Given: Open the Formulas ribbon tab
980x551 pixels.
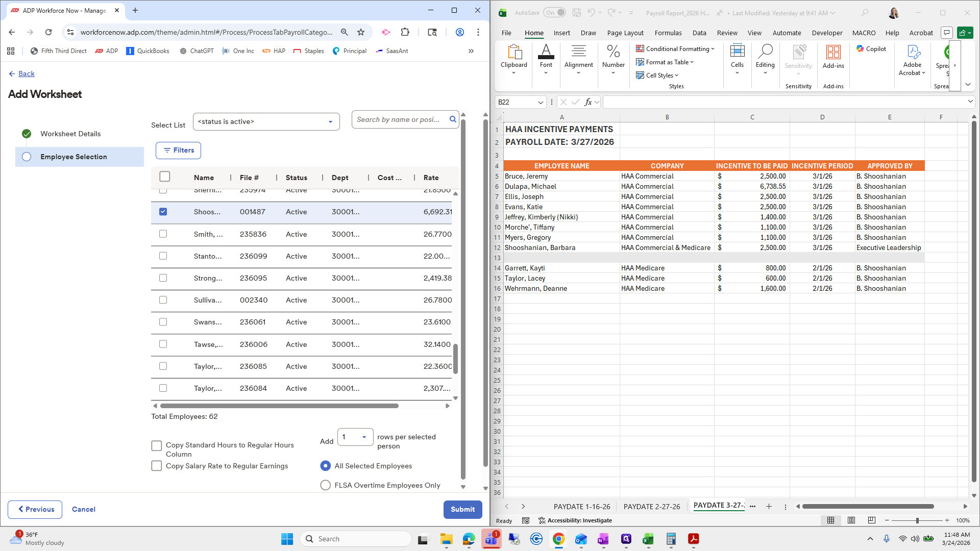Looking at the screenshot, I should (668, 33).
